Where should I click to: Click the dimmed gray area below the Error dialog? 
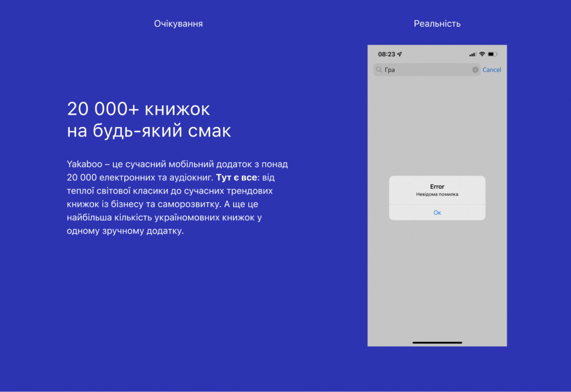pyautogui.click(x=437, y=279)
